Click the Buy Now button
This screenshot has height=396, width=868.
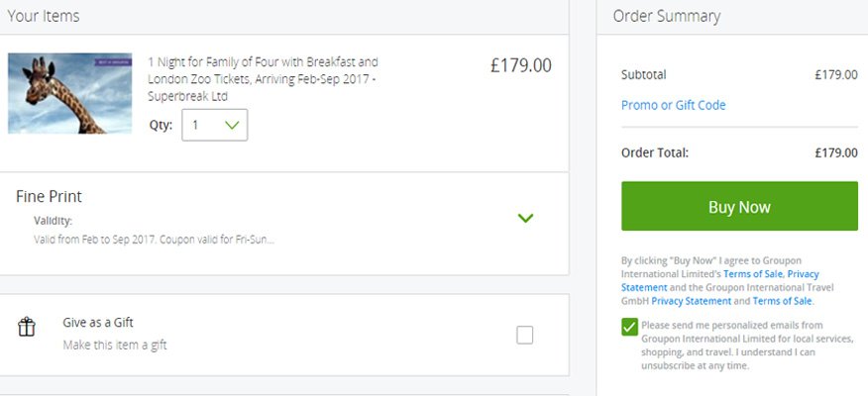[x=739, y=206]
